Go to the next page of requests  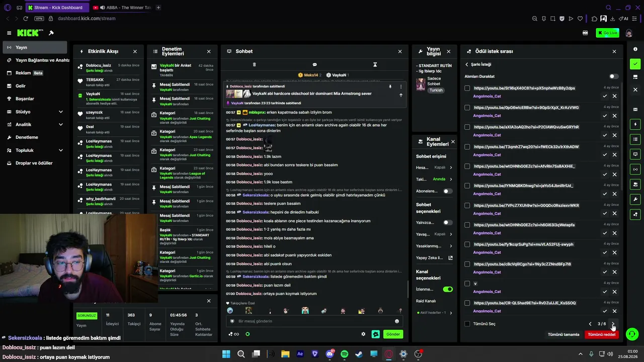(x=613, y=324)
